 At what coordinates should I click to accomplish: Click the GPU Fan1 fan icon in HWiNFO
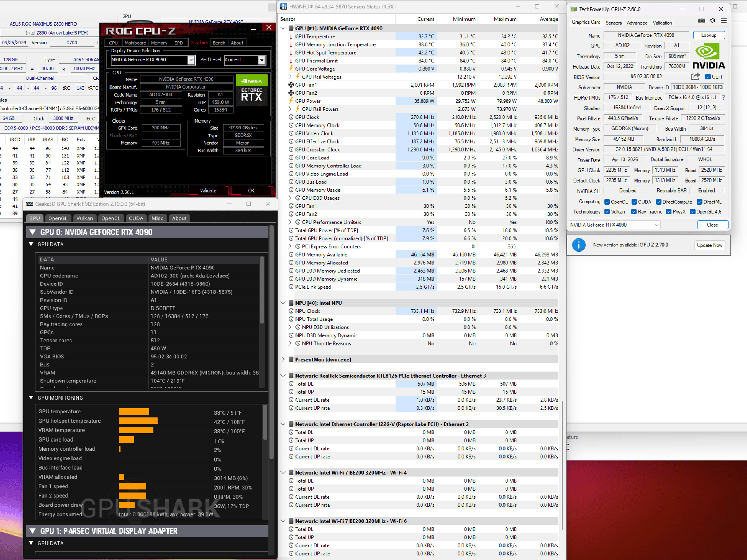click(291, 85)
